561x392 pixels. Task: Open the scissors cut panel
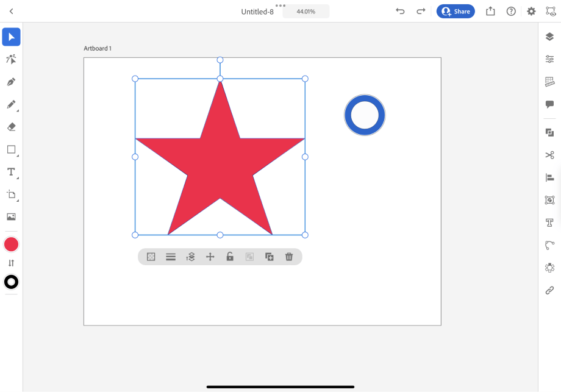(549, 155)
